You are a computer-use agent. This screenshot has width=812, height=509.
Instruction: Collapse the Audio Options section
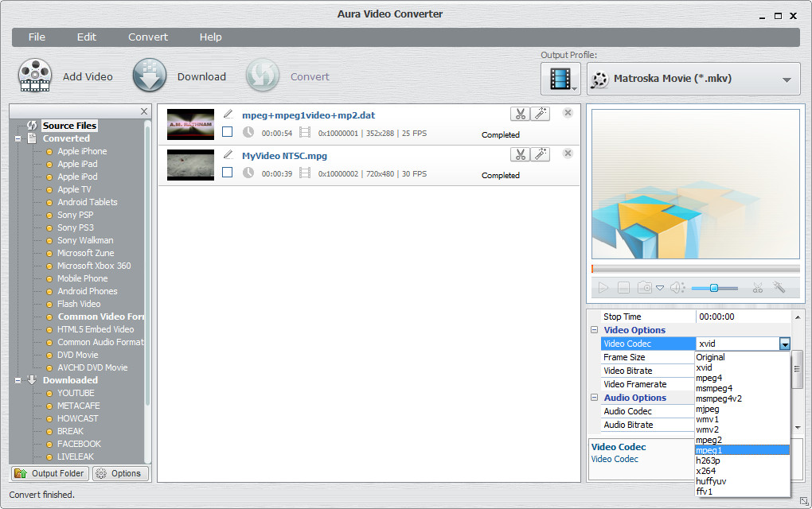point(594,398)
